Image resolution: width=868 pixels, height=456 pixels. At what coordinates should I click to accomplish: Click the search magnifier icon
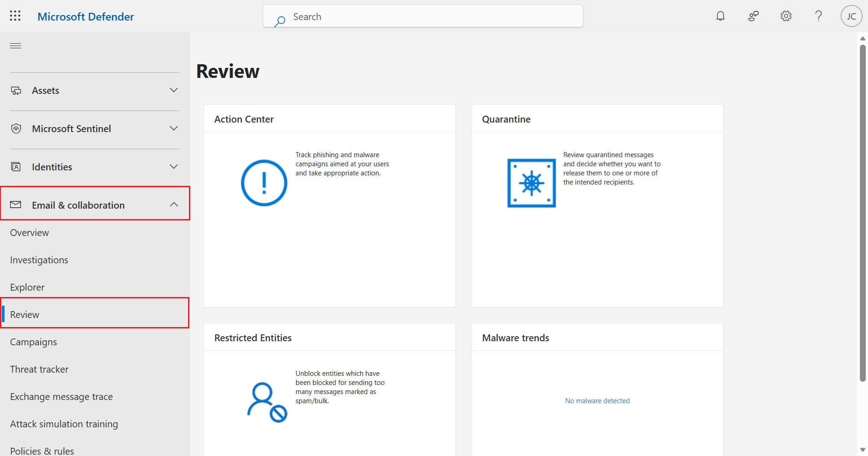[280, 21]
